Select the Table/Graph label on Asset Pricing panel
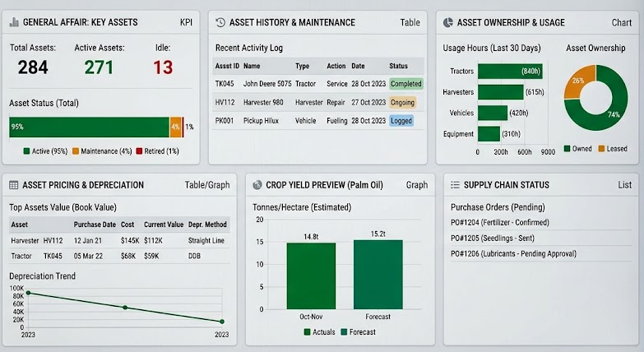 [207, 185]
